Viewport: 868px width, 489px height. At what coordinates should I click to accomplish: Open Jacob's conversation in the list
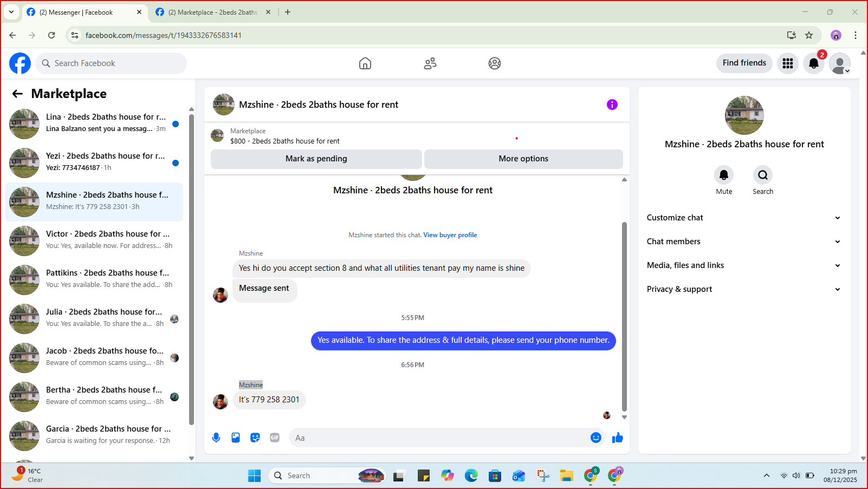[94, 358]
